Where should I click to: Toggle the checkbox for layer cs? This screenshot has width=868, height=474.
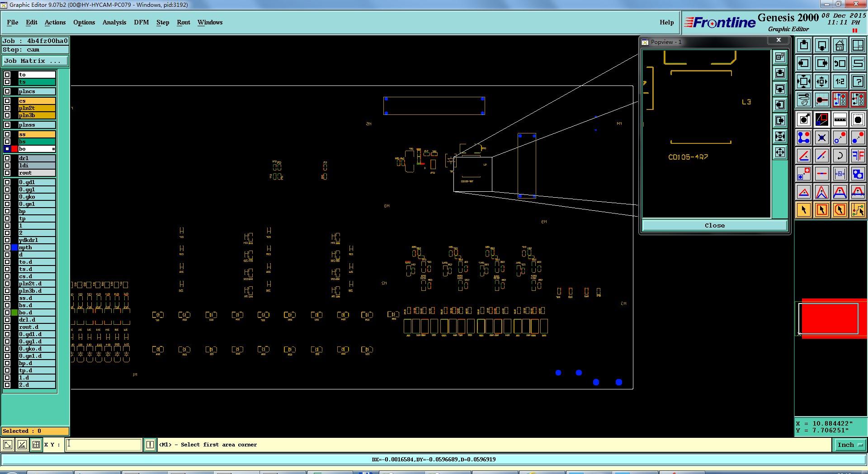click(7, 101)
